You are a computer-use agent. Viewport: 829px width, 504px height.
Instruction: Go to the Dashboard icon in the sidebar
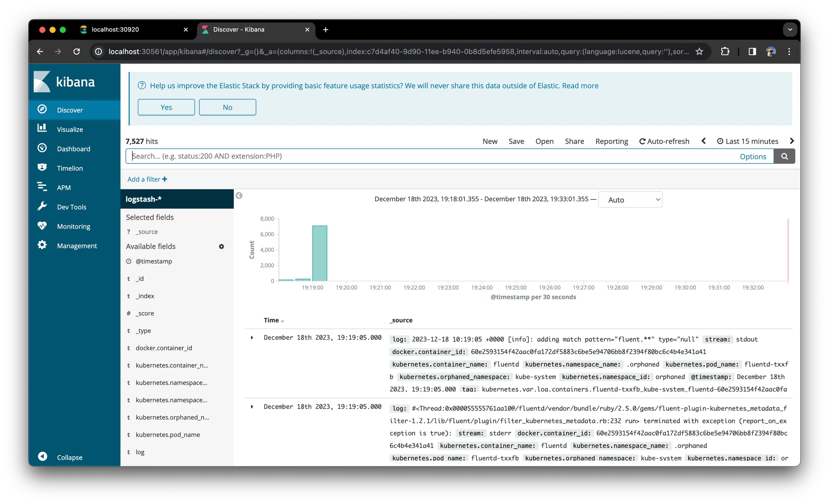click(42, 148)
